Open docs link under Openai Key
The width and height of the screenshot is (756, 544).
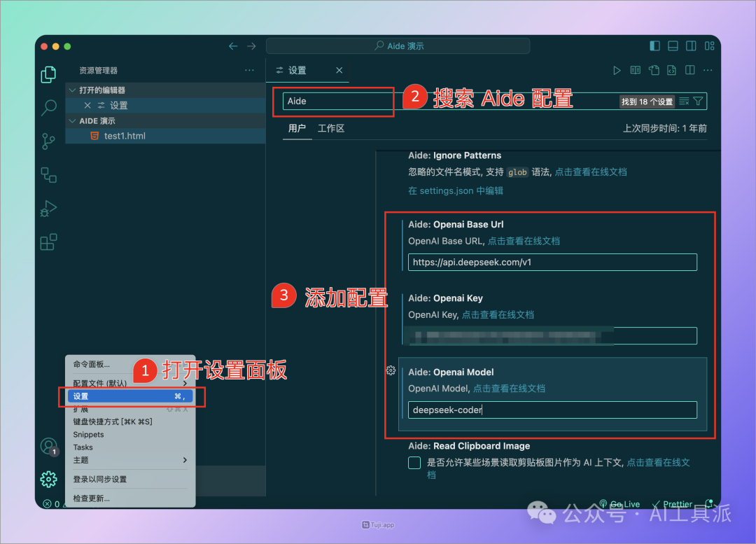[x=498, y=315]
